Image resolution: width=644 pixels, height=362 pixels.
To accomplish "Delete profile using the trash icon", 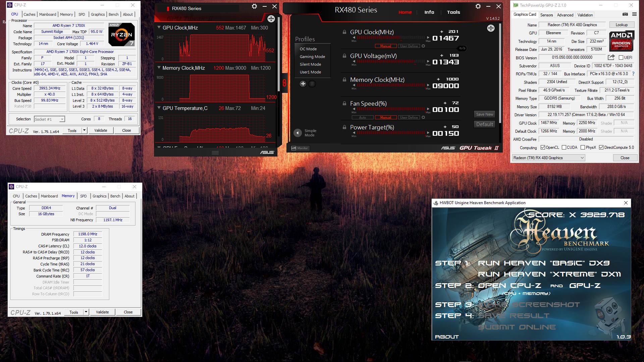I will 312,84.
